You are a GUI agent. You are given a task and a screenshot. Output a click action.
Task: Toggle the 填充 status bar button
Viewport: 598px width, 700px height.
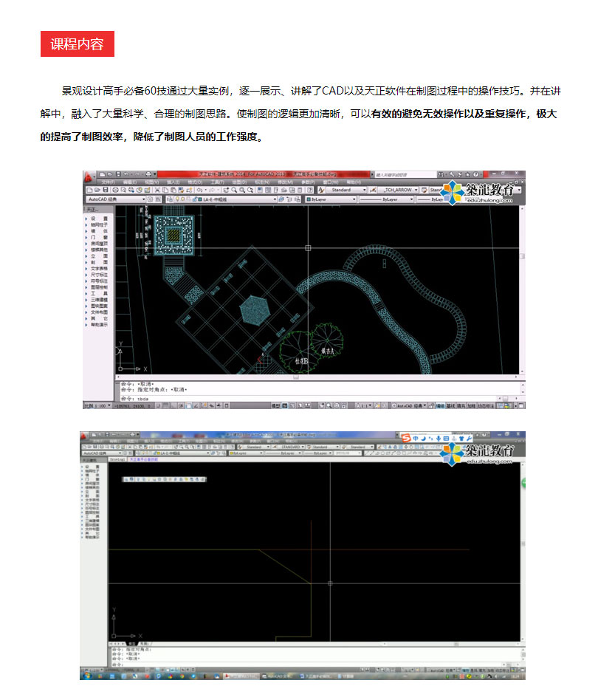461,405
